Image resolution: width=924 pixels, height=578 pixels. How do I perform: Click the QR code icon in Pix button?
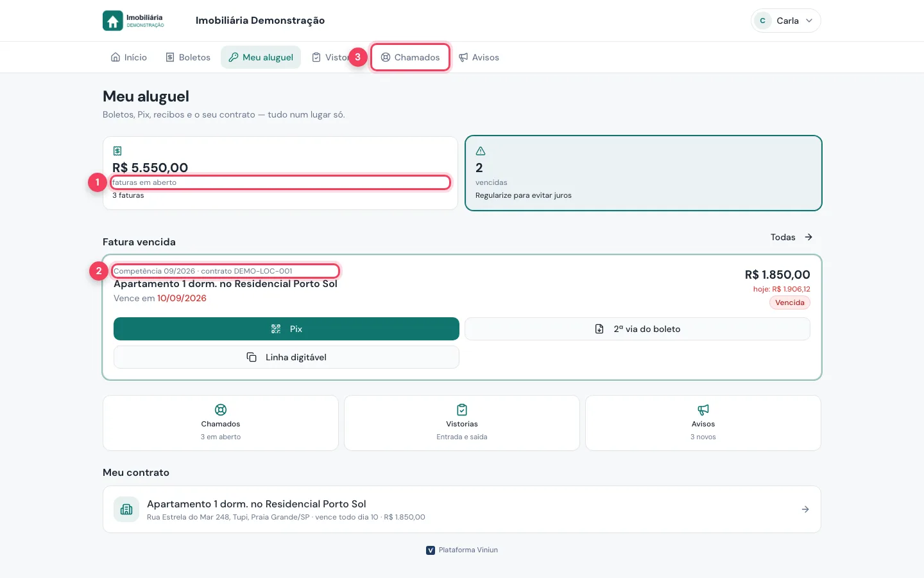(276, 329)
